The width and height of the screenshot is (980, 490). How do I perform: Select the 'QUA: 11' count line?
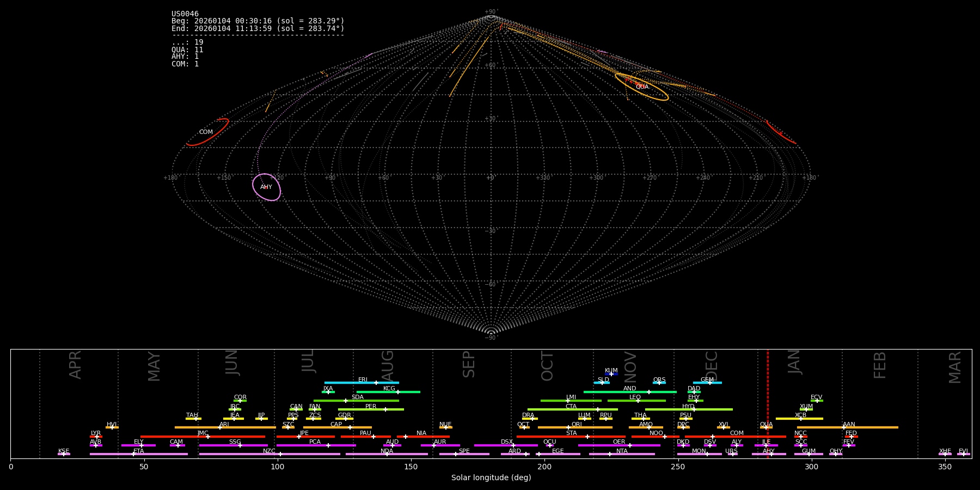click(x=187, y=50)
